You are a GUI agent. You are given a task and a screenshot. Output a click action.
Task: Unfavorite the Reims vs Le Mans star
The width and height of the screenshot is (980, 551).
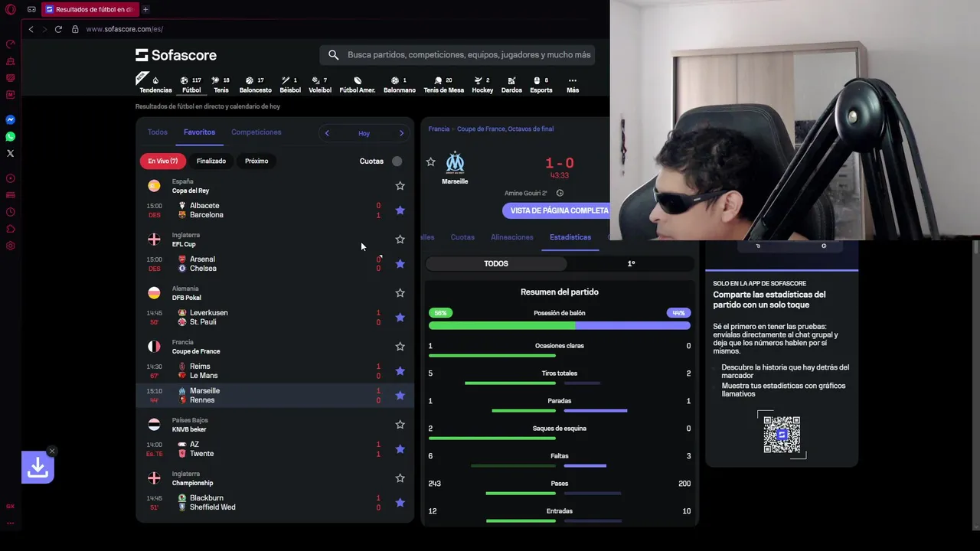(x=400, y=371)
